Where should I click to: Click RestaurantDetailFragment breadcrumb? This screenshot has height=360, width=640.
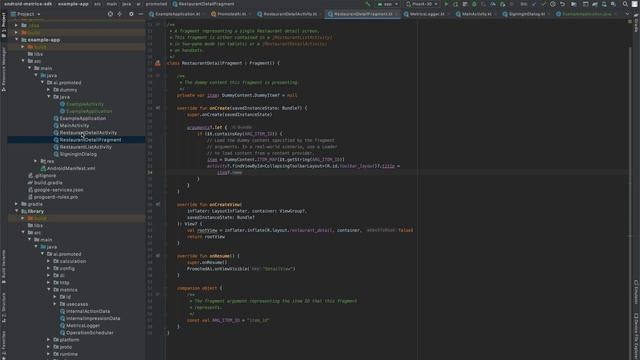click(203, 4)
